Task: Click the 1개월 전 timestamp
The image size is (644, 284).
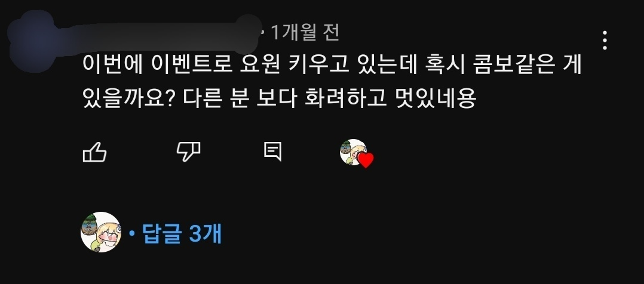Action: tap(305, 32)
